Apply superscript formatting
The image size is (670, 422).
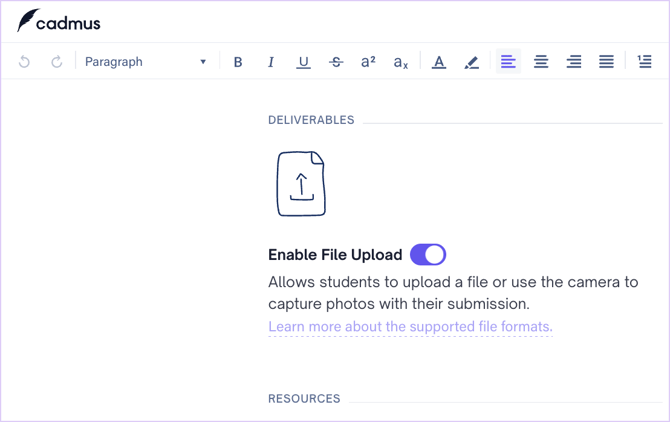(368, 62)
